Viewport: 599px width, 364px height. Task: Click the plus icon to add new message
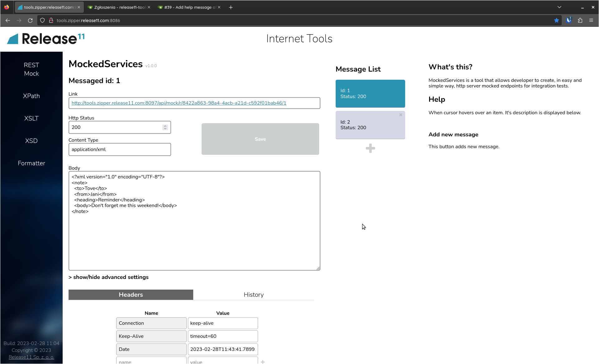click(370, 148)
